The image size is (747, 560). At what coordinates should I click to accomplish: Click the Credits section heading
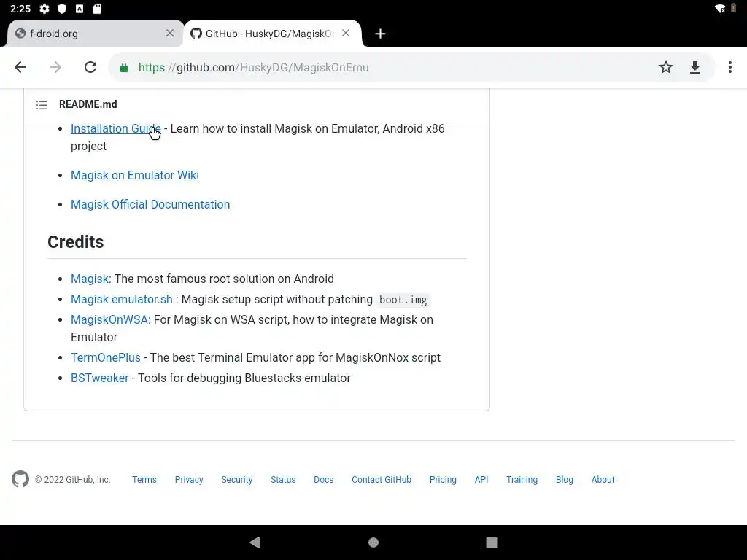coord(76,242)
